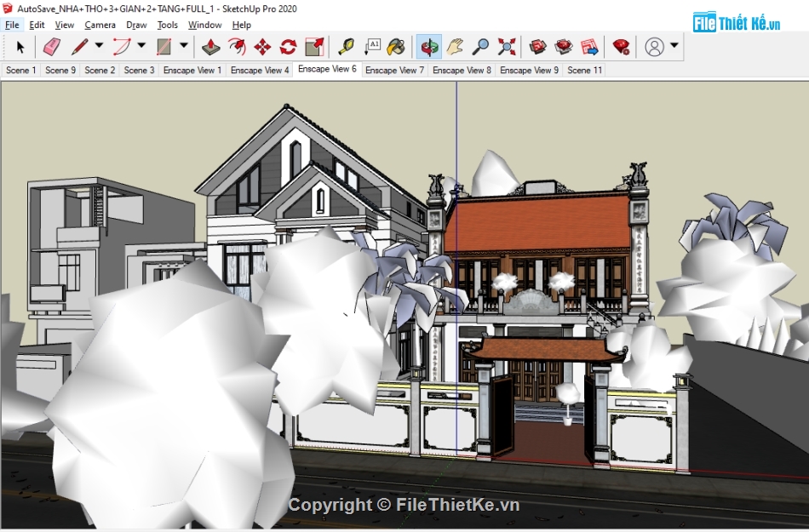Select the Move tool
The height and width of the screenshot is (532, 809).
(x=262, y=47)
